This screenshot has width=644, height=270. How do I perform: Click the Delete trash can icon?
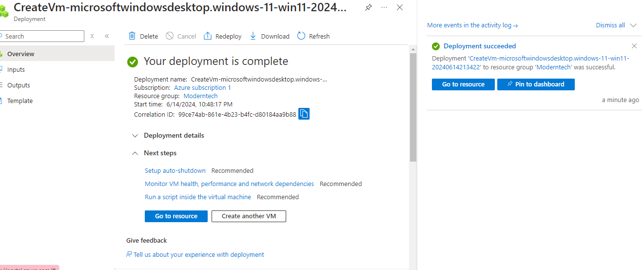pyautogui.click(x=132, y=36)
